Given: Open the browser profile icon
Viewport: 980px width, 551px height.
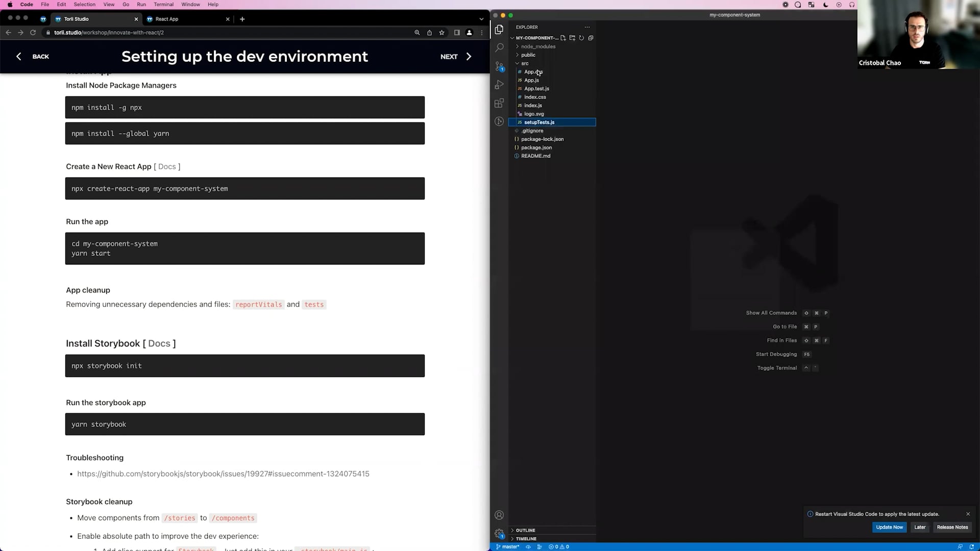Looking at the screenshot, I should pos(469,33).
